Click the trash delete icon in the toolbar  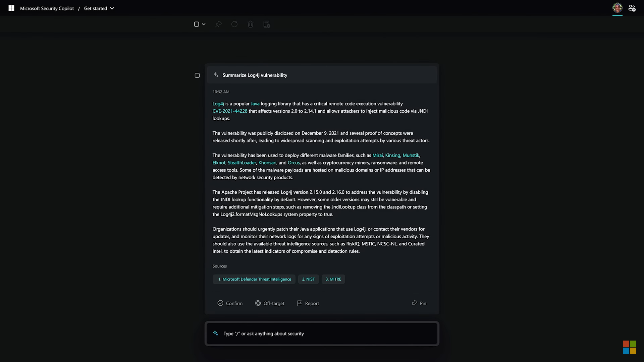[x=251, y=24]
